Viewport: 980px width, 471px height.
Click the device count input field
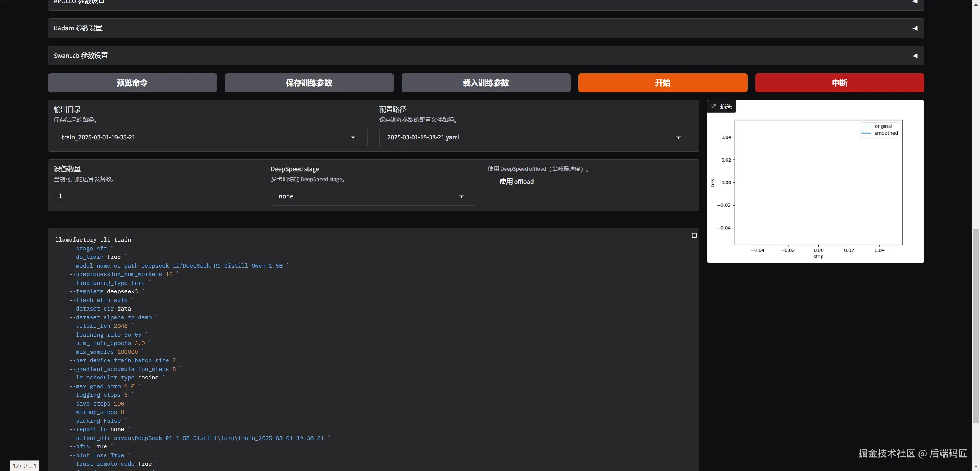pos(156,196)
